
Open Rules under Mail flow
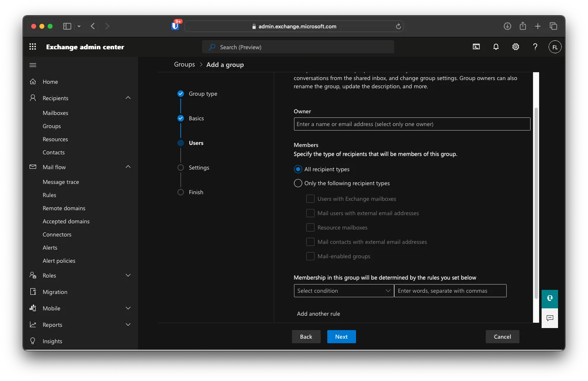[x=49, y=195]
